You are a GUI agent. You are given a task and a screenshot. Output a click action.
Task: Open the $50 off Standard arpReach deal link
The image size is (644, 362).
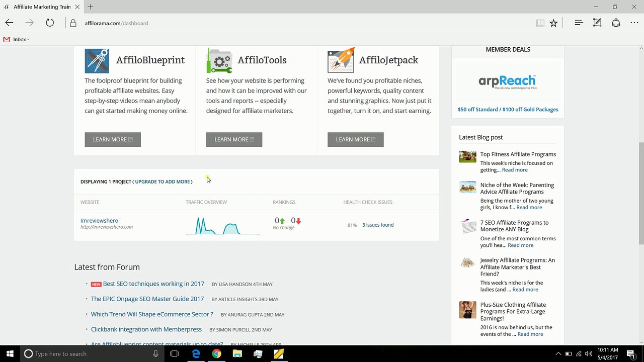coord(508,109)
